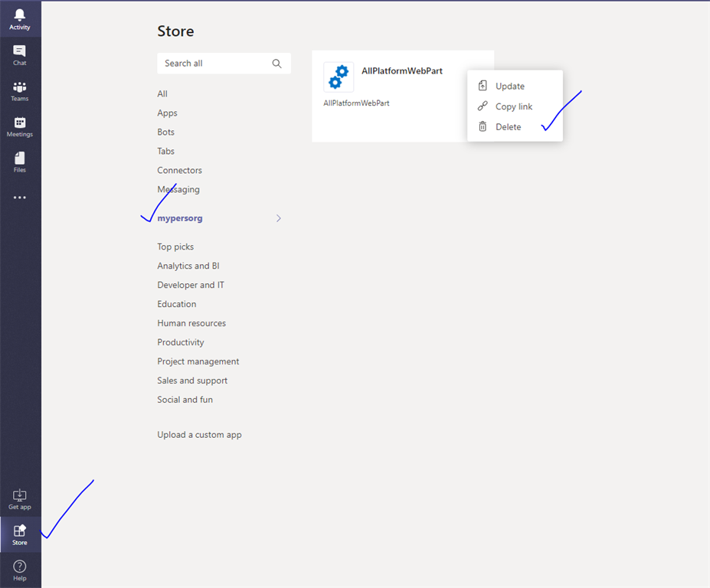
Task: Choose Copy link from the menu
Action: [513, 106]
